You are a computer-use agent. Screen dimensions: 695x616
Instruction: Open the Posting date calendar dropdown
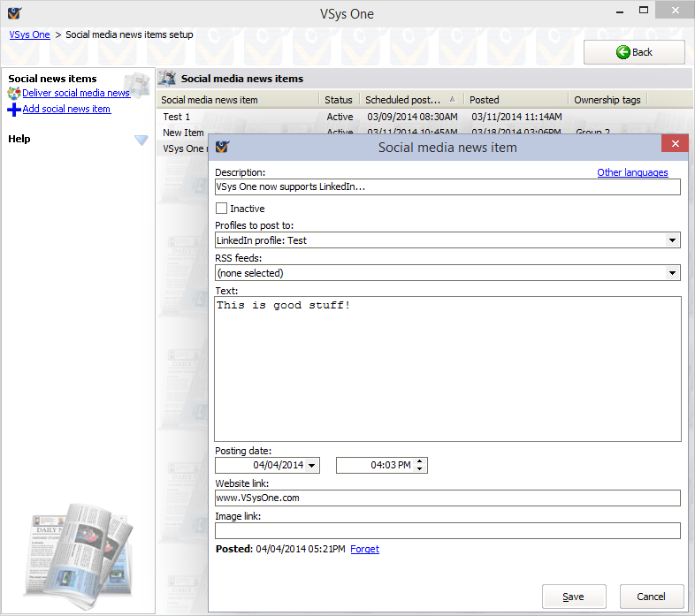(x=312, y=466)
